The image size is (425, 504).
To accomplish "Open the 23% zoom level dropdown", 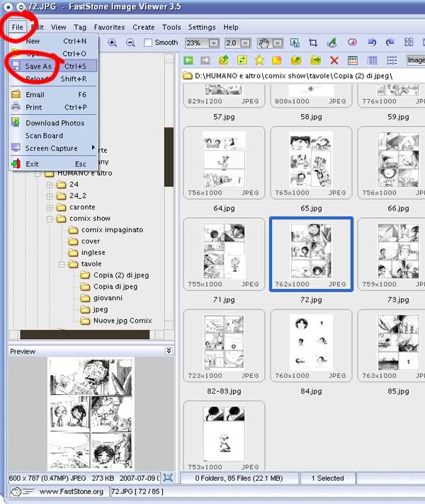I will (x=213, y=43).
